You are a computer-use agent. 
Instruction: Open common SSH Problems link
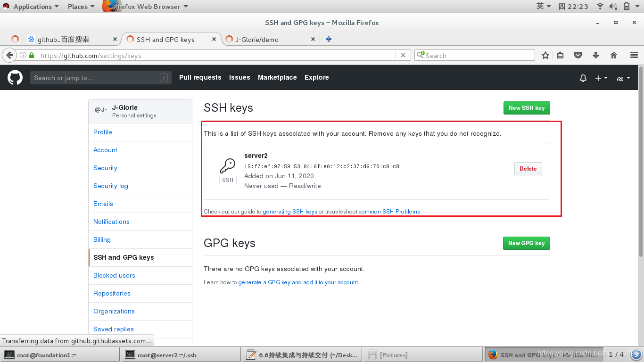click(389, 212)
